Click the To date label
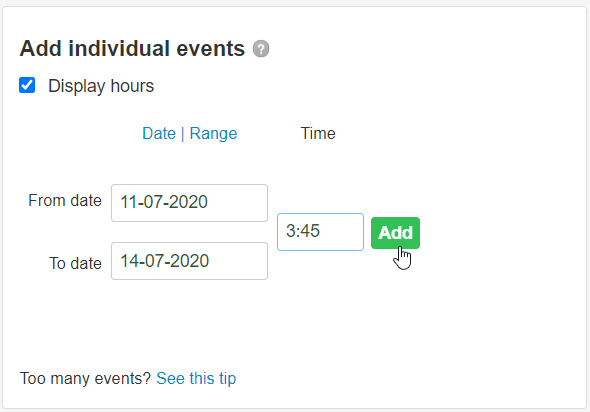Viewport: 590px width, 412px height. (75, 263)
